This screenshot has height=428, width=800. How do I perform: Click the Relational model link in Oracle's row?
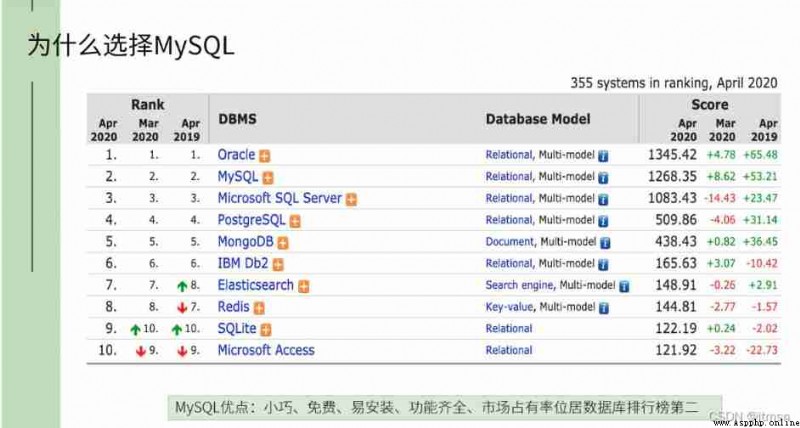click(509, 155)
